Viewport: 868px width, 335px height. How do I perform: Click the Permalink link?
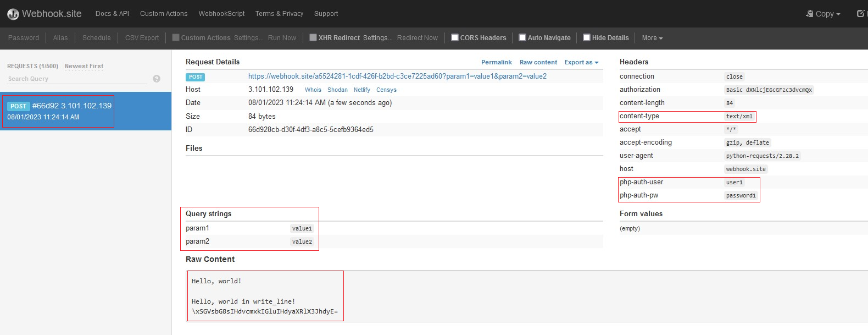tap(496, 62)
